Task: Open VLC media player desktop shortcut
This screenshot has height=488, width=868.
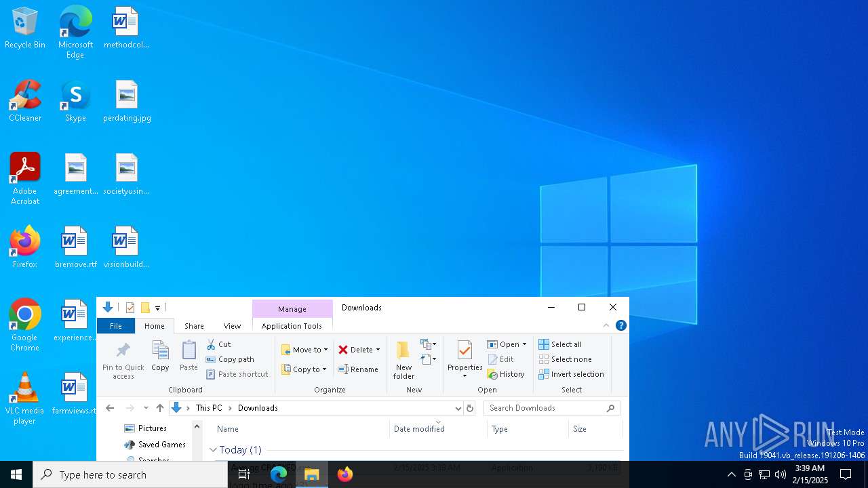Action: (25, 399)
